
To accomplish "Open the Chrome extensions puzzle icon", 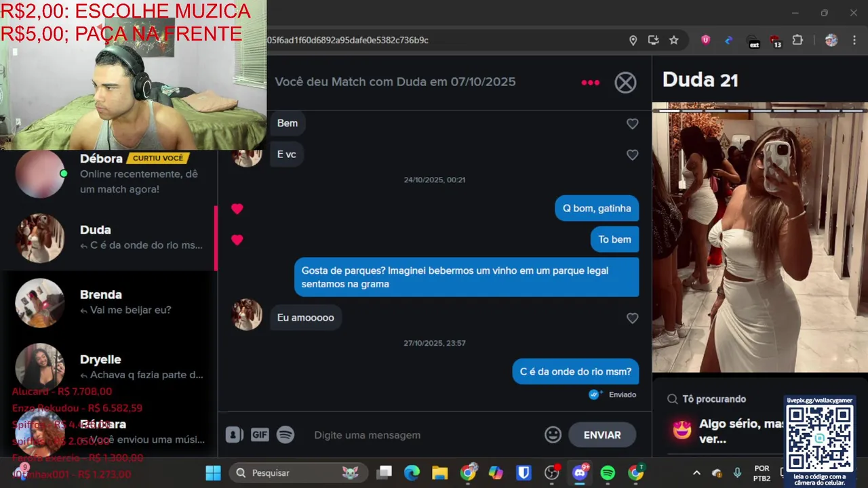I will [x=797, y=40].
